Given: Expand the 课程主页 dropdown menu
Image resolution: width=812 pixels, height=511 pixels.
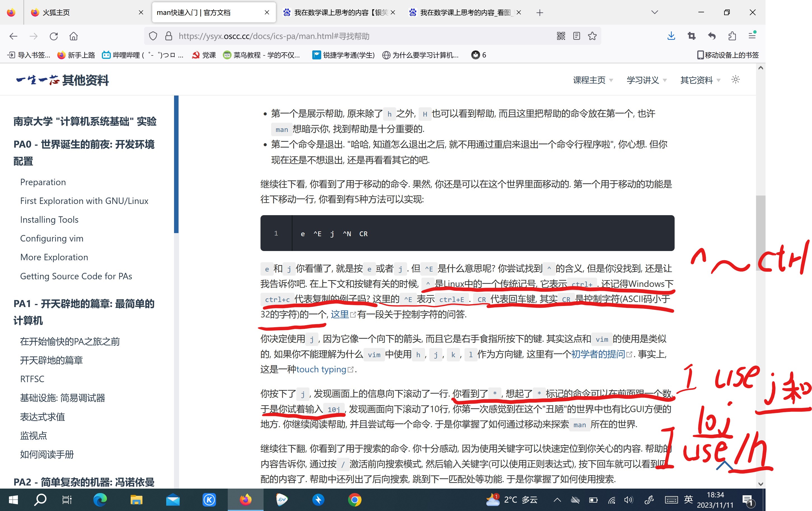Looking at the screenshot, I should click(593, 80).
